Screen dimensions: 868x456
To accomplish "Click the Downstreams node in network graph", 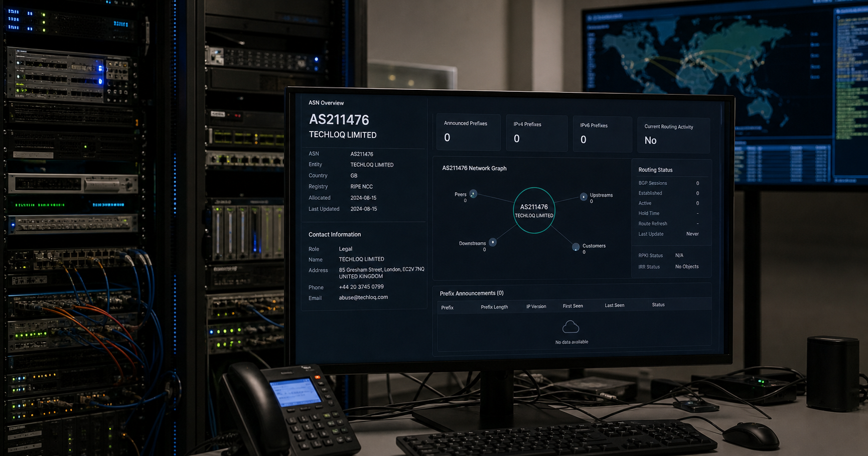I will pos(493,242).
